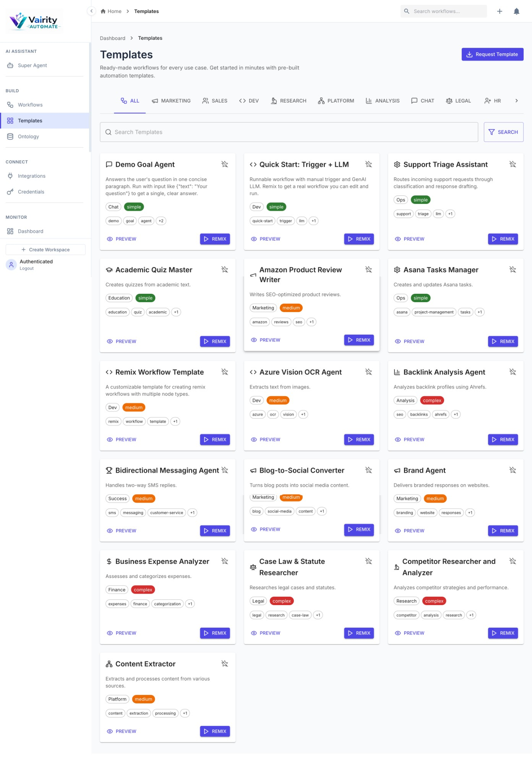Click the complex badge on Backlink Analysis Agent
Image resolution: width=532 pixels, height=765 pixels.
point(432,401)
